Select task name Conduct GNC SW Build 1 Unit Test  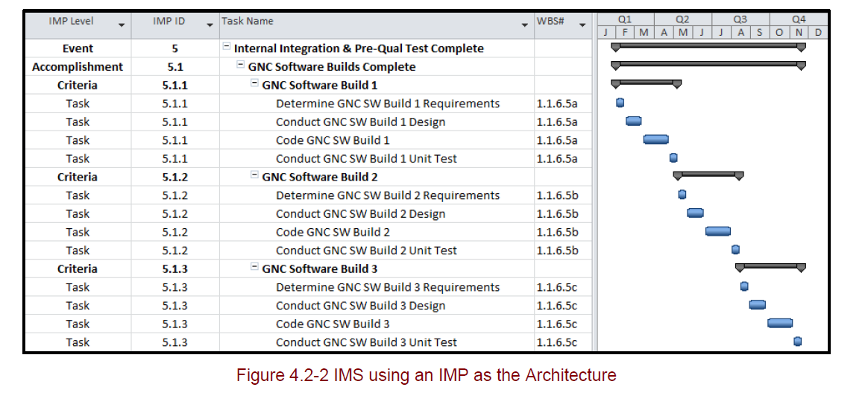[x=366, y=158]
